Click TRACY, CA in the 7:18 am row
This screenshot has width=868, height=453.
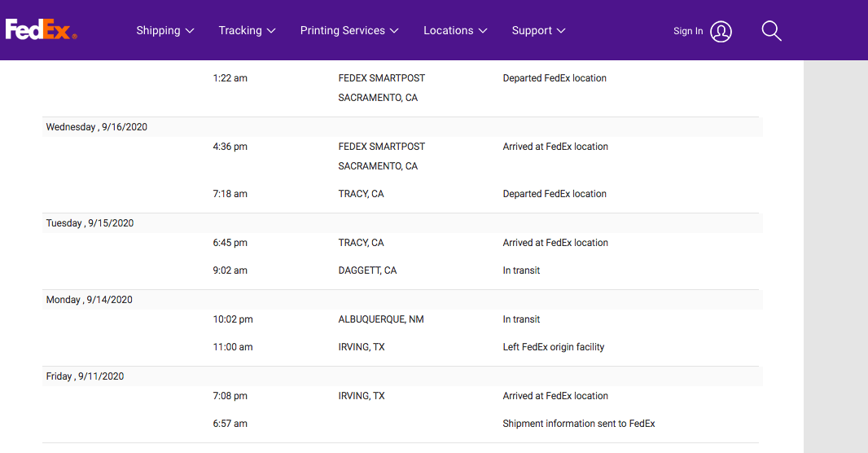point(361,194)
